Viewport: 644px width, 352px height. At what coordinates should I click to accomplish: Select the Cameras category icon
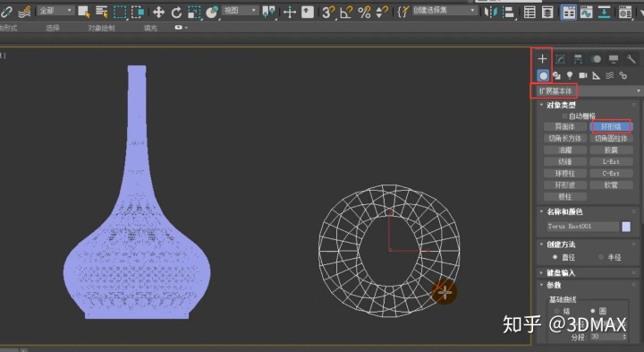coord(583,75)
